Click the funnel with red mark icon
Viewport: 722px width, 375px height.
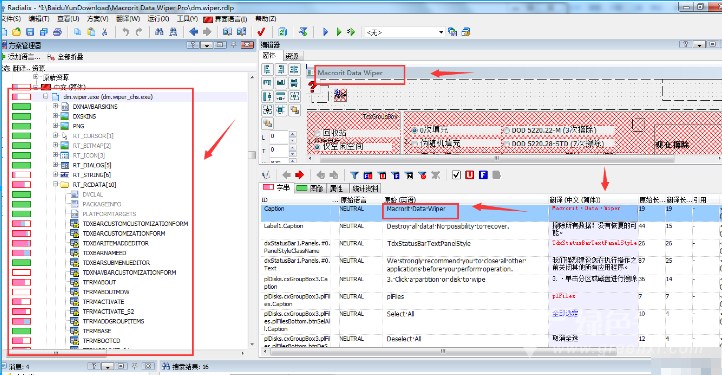coord(422,175)
